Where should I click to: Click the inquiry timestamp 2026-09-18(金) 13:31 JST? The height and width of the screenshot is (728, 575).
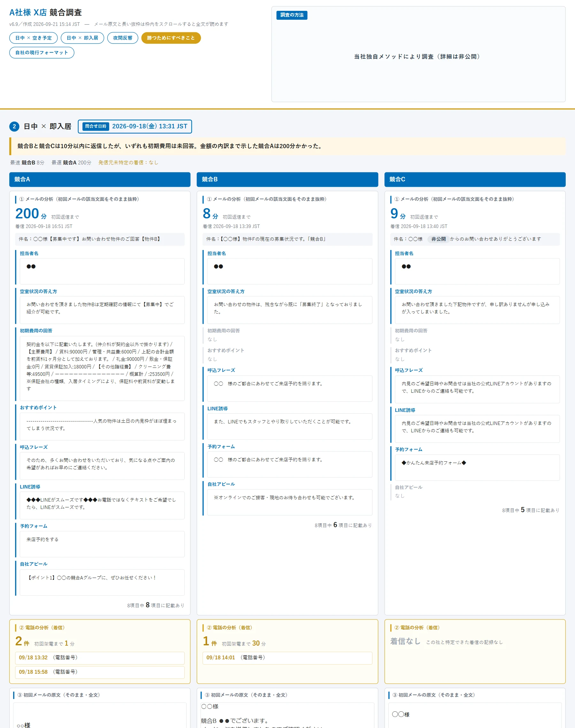149,126
